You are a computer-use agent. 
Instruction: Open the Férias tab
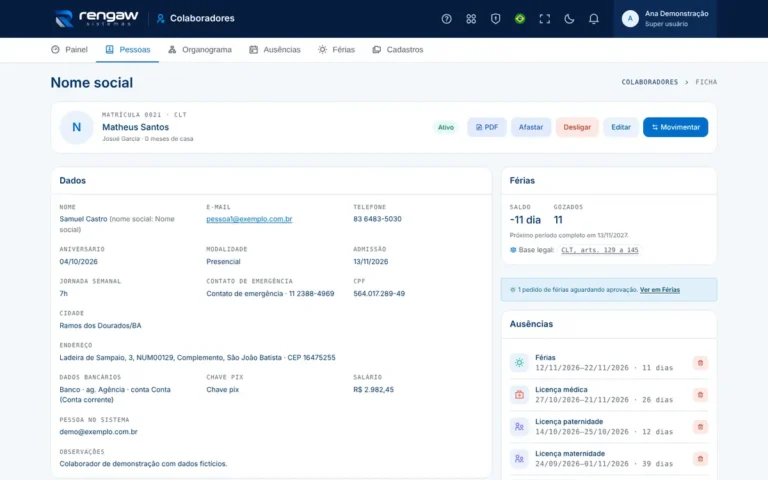pos(336,49)
